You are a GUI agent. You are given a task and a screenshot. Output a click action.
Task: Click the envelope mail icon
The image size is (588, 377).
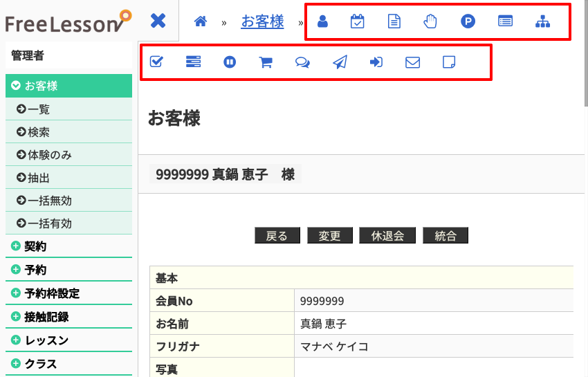[412, 62]
